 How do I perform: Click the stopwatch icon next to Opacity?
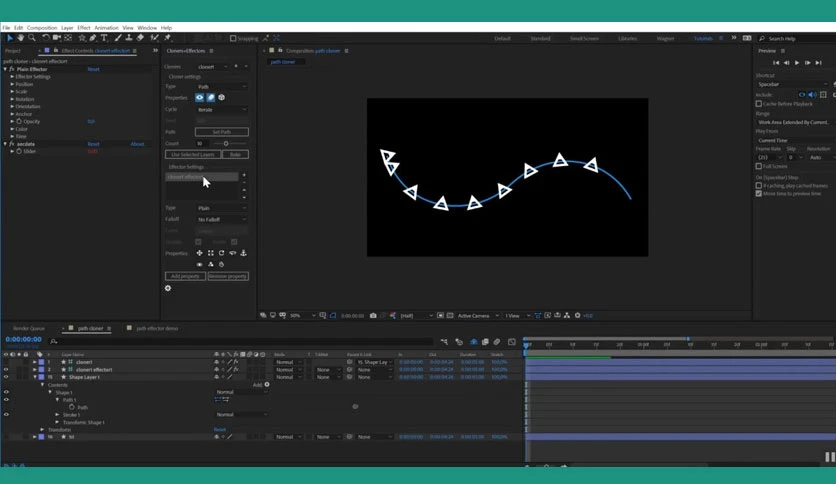(19, 122)
